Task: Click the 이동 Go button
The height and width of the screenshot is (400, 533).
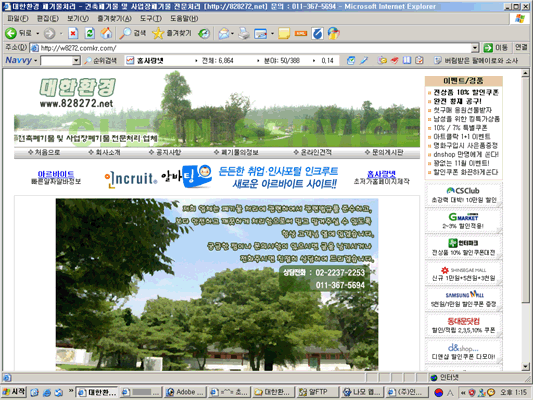Action: (496, 48)
